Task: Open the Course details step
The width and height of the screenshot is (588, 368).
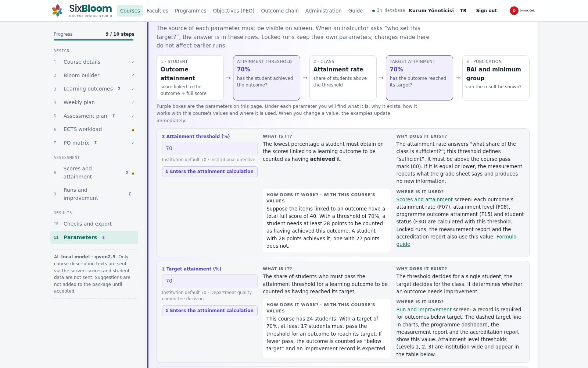Action: pos(94,62)
